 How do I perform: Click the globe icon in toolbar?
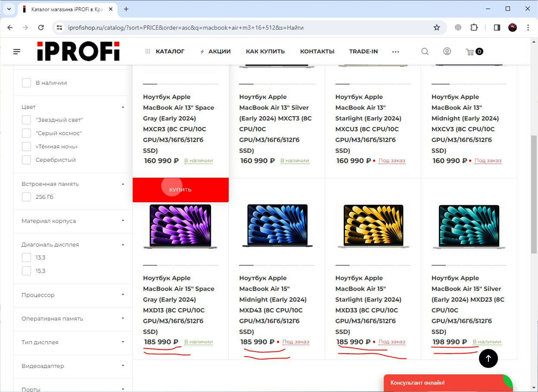(458, 27)
